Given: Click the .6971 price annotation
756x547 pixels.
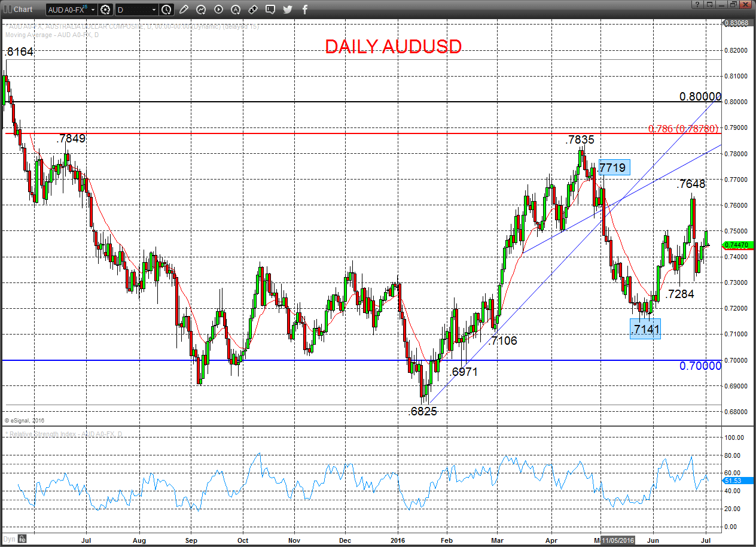Looking at the screenshot, I should (464, 372).
